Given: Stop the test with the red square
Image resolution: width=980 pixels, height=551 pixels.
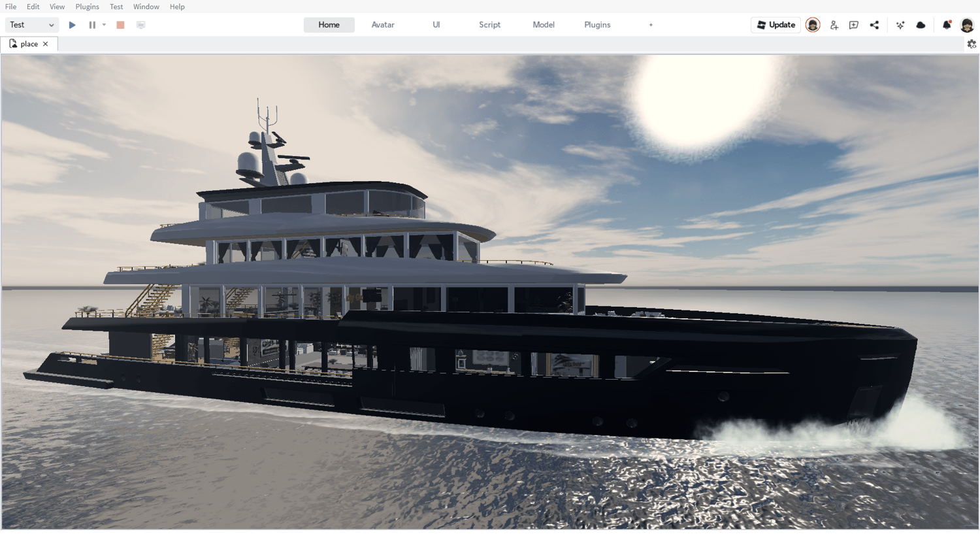Looking at the screenshot, I should tap(120, 25).
